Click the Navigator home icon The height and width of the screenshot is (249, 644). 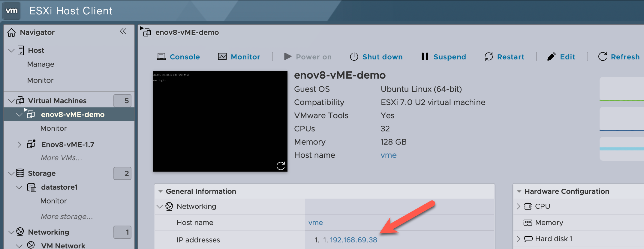click(11, 32)
